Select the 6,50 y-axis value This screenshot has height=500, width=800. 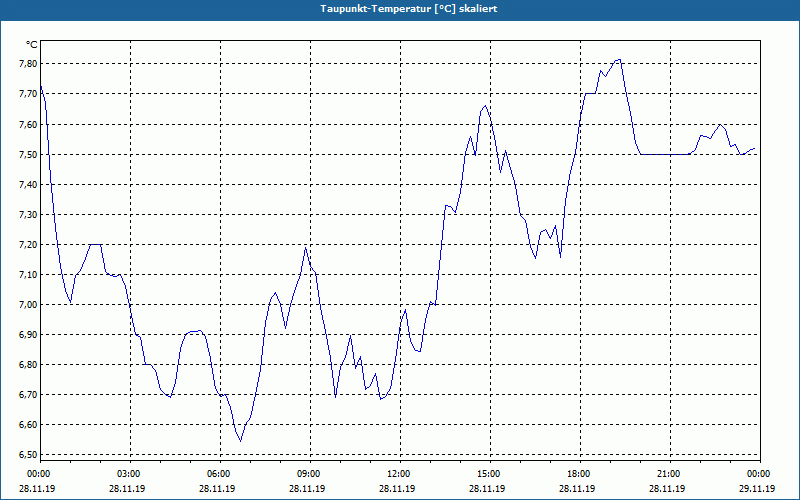[29, 455]
